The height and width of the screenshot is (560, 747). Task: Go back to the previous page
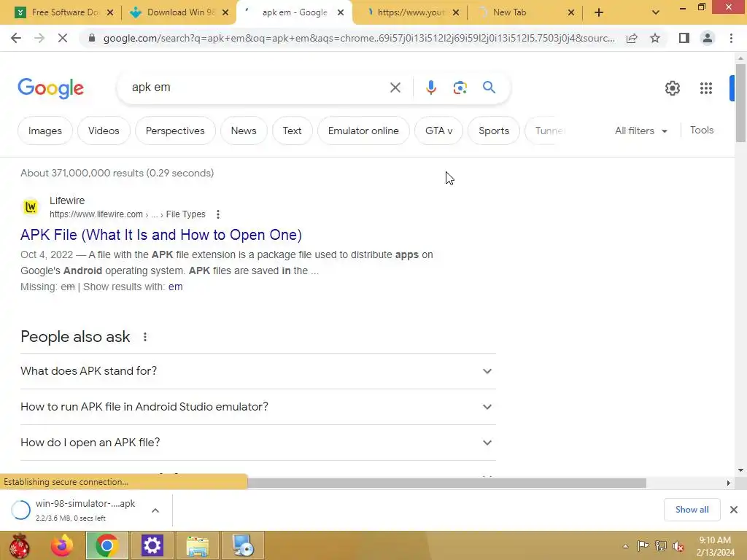[16, 38]
